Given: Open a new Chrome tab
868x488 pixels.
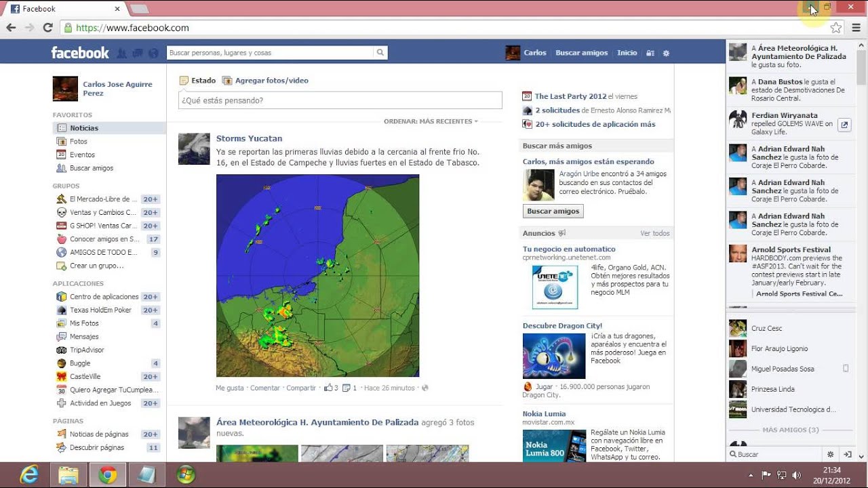Looking at the screenshot, I should tap(139, 9).
